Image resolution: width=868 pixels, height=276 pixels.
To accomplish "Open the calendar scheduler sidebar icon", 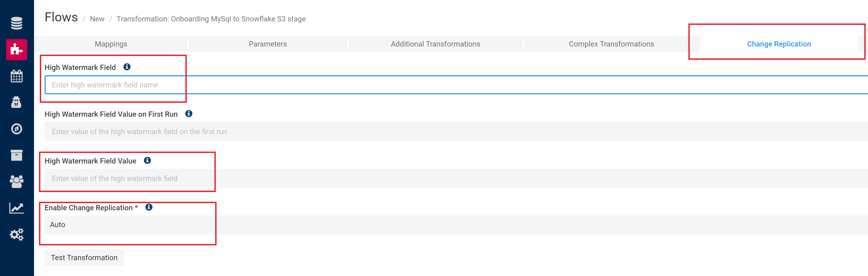I will [x=17, y=76].
